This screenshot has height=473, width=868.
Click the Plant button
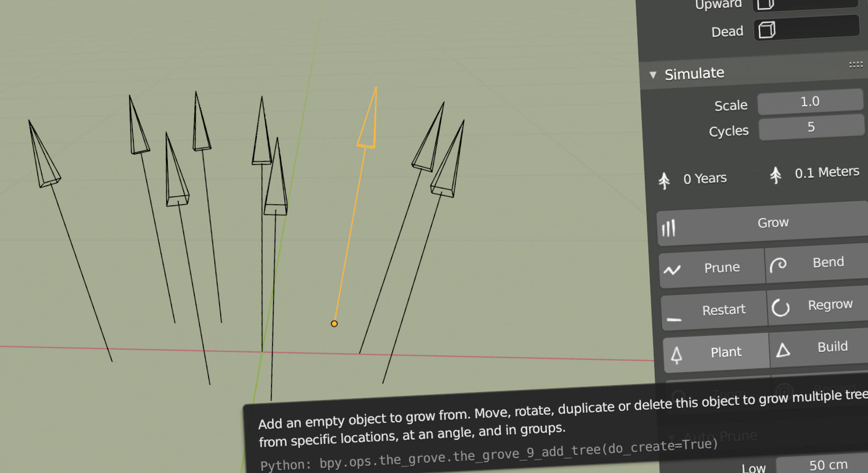tap(716, 353)
